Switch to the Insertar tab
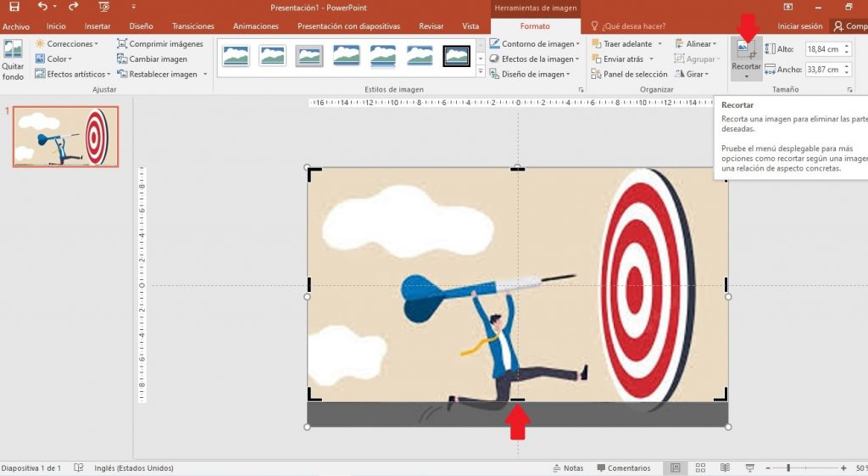The image size is (868, 476). (x=97, y=26)
